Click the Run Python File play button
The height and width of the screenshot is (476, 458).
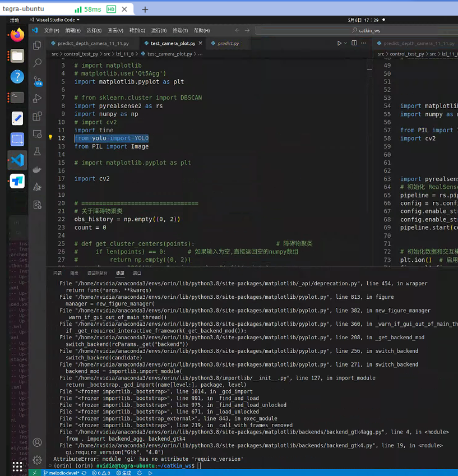339,43
